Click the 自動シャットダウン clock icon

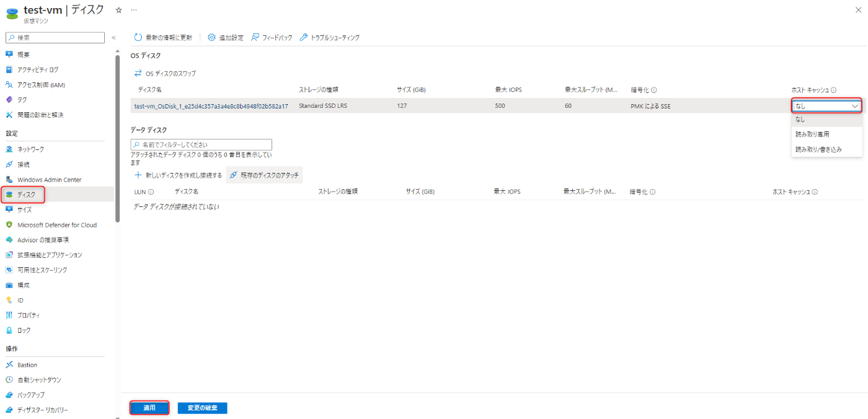coord(9,379)
